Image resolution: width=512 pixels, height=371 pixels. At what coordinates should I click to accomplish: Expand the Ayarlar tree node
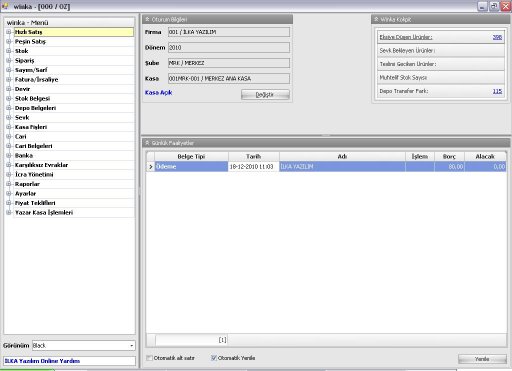tap(9, 194)
